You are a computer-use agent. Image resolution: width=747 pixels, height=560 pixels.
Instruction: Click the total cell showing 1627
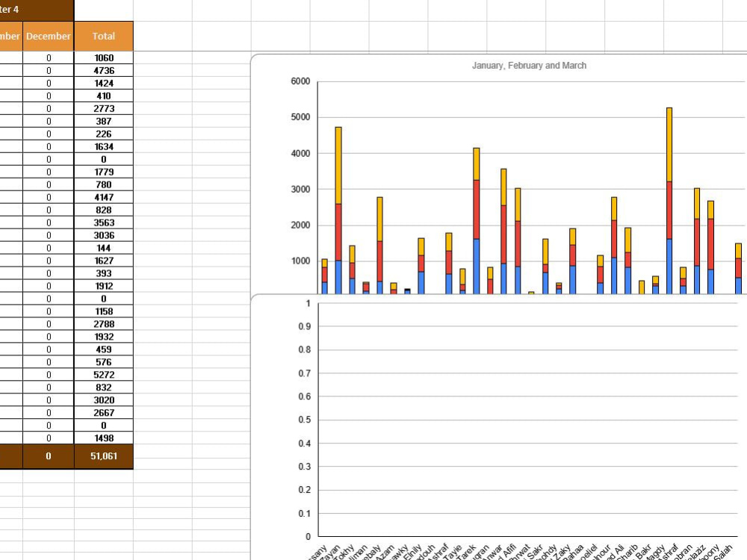tap(103, 261)
